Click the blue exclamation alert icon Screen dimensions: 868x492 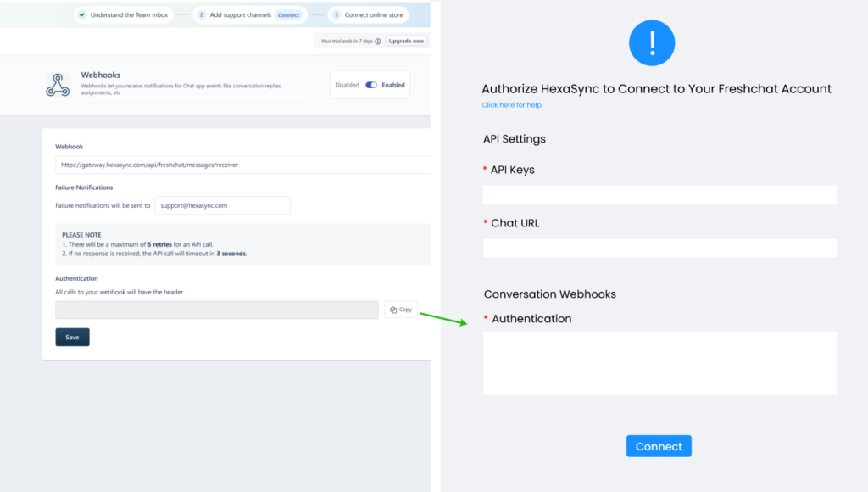(x=652, y=42)
